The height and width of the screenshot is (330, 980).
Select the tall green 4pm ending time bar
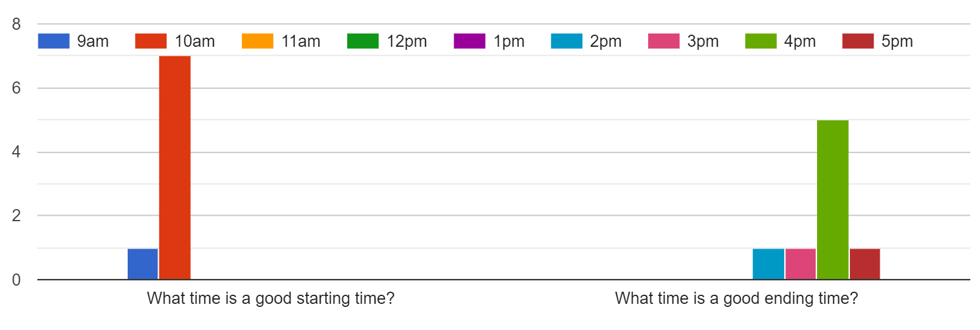pyautogui.click(x=832, y=199)
